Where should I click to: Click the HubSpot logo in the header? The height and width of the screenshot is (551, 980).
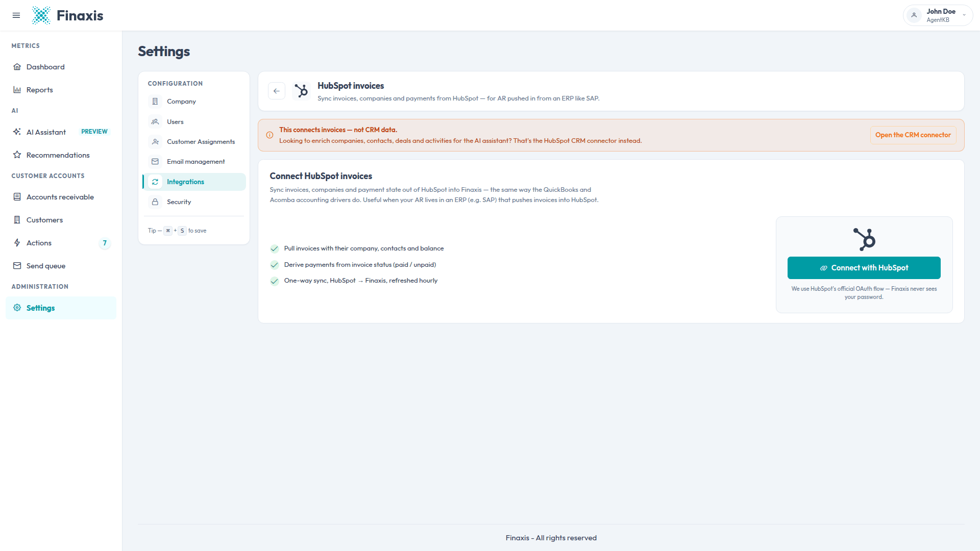pos(301,91)
